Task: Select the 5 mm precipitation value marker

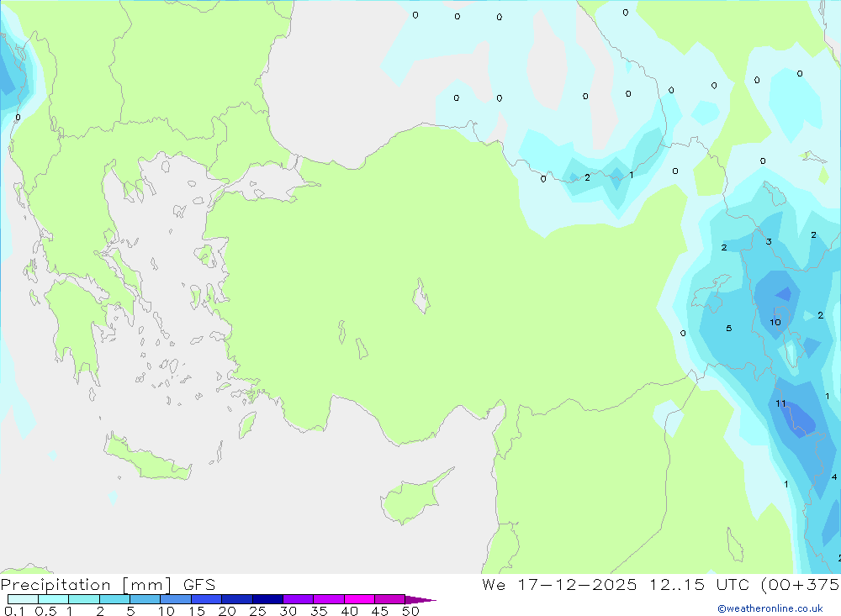Action: point(728,329)
